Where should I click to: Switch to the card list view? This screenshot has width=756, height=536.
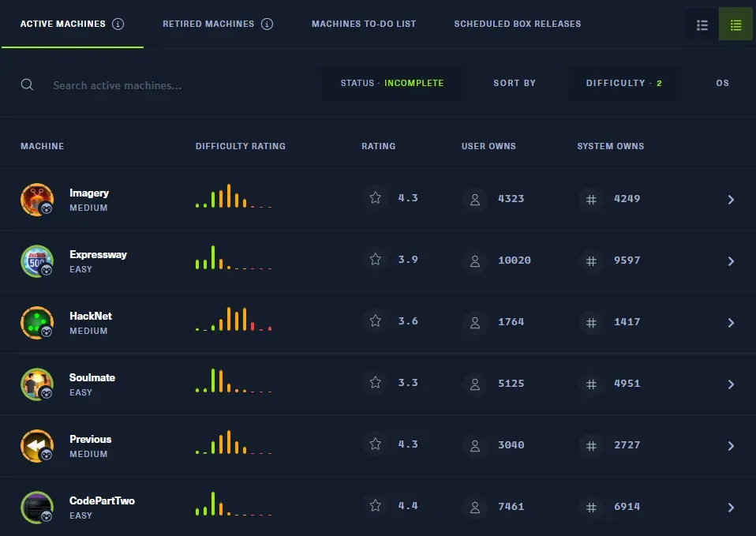pos(702,25)
